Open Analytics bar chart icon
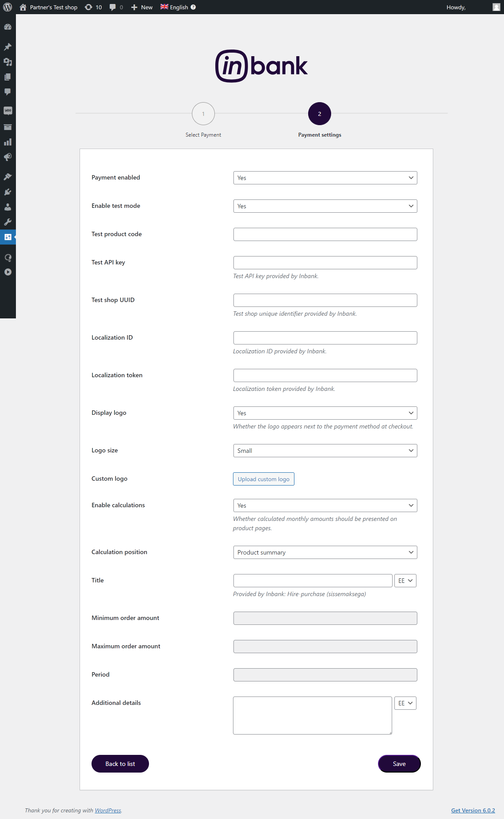The height and width of the screenshot is (819, 504). 8,142
